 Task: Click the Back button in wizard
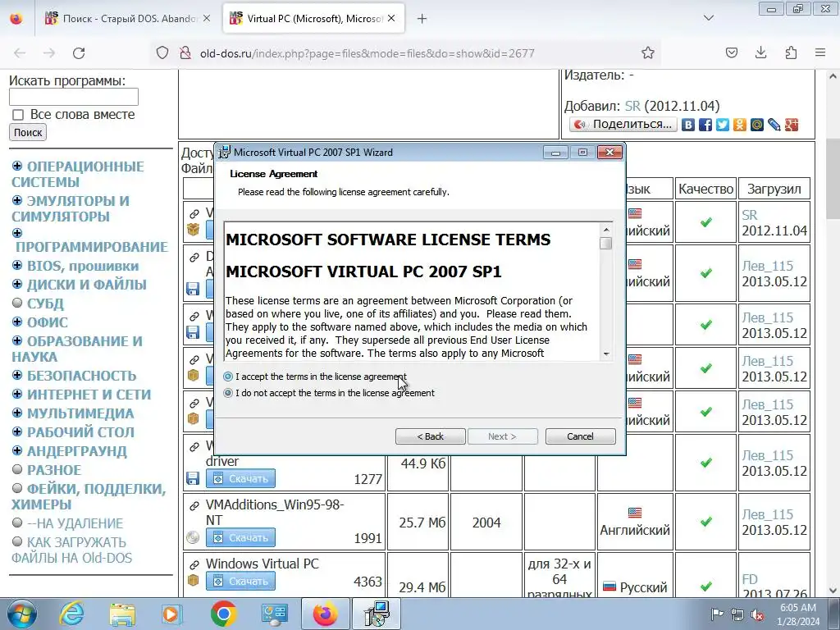430,436
